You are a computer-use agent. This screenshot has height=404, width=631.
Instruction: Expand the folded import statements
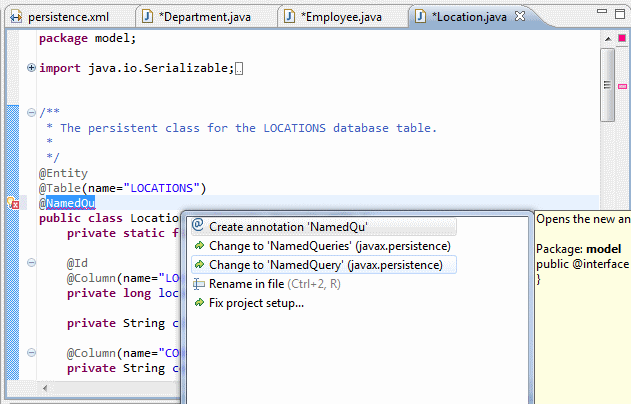[x=31, y=68]
